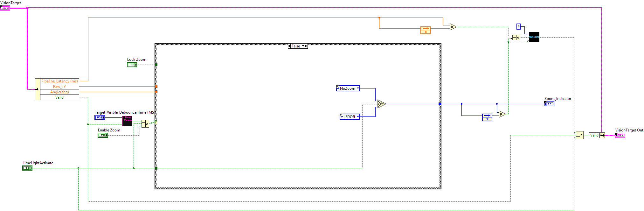Click the numeric constant 5
Screen dimensions: 644x211
(518, 27)
